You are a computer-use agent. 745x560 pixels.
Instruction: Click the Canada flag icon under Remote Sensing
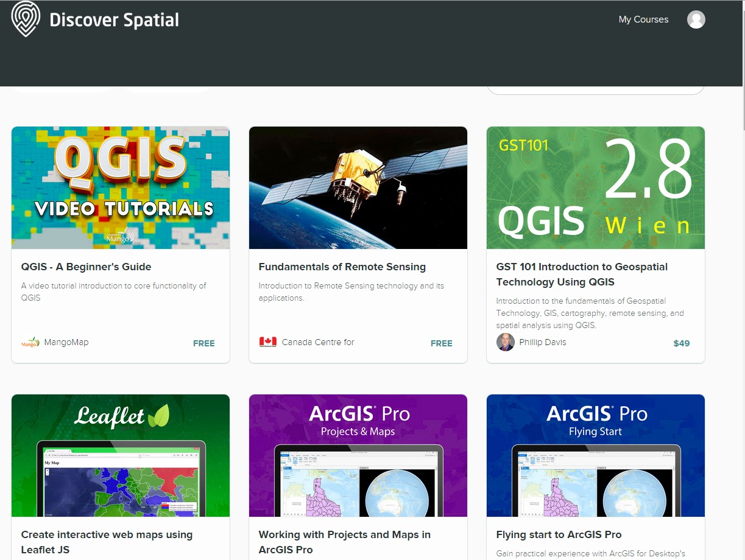pyautogui.click(x=268, y=341)
